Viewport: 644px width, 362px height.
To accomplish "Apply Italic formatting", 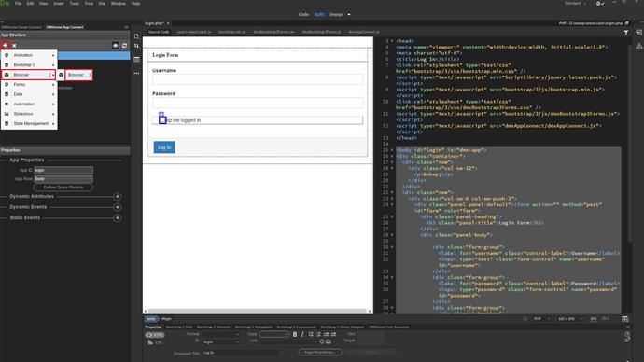I will coord(302,335).
